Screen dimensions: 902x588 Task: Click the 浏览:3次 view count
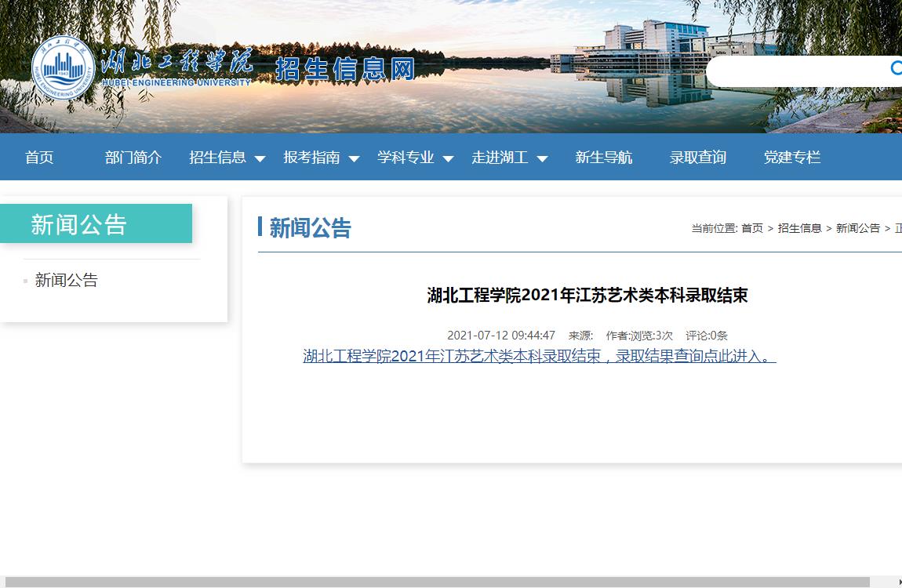click(651, 335)
